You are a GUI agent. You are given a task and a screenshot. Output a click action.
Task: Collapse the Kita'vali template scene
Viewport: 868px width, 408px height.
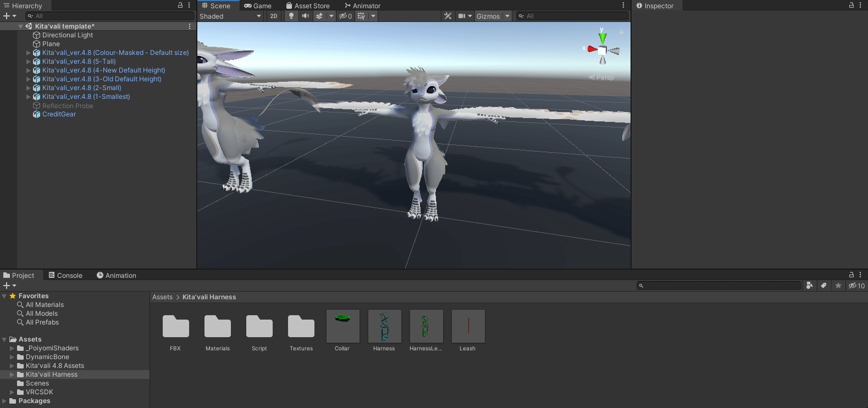click(x=20, y=26)
